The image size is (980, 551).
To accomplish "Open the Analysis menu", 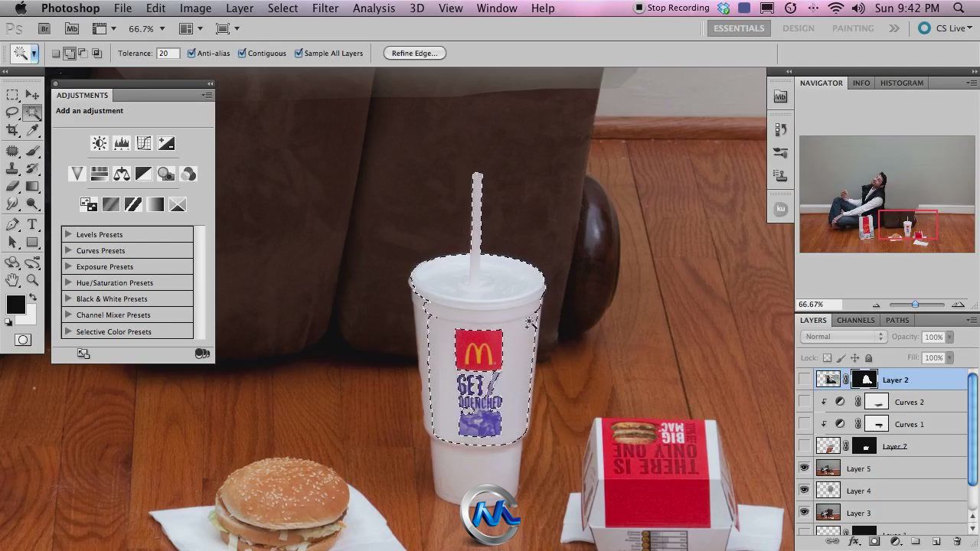I will [374, 8].
